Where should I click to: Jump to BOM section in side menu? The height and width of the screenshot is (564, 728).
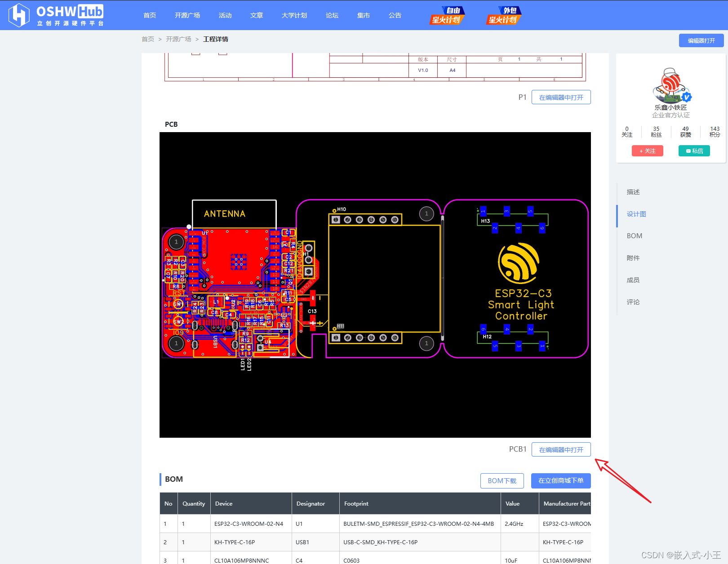pyautogui.click(x=635, y=236)
